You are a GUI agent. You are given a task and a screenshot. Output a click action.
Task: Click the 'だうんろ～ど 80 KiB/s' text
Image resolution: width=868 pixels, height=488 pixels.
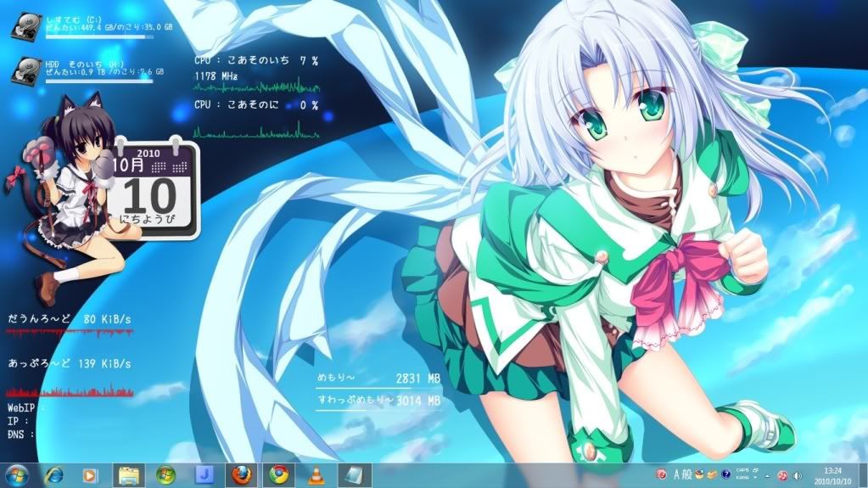70,319
